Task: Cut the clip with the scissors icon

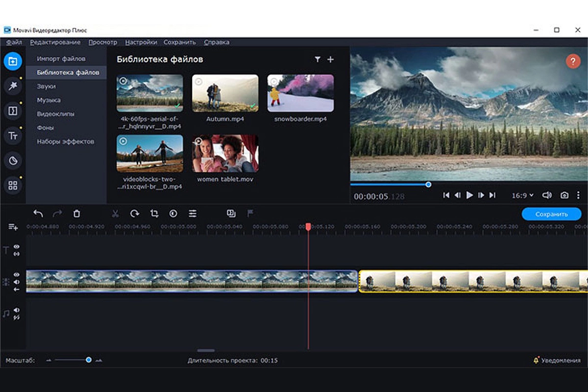Action: (115, 214)
